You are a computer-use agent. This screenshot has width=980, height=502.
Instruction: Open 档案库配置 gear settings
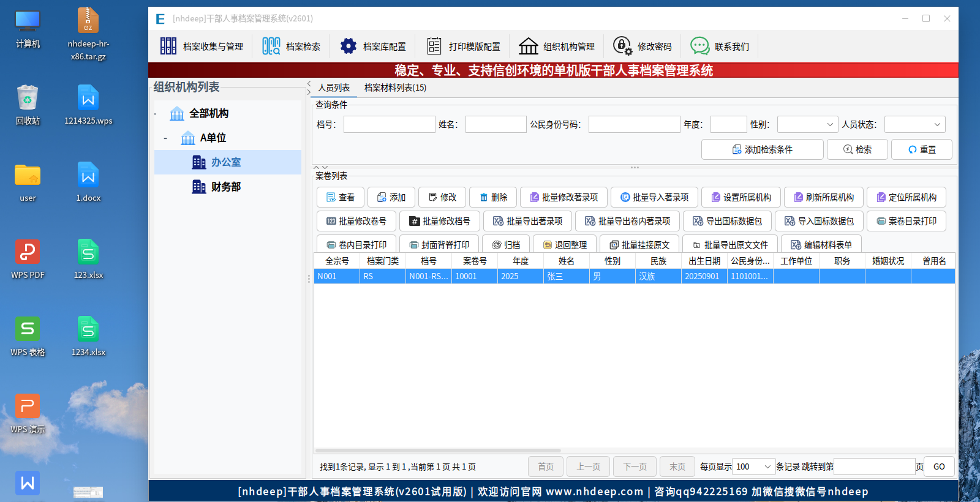pyautogui.click(x=373, y=47)
